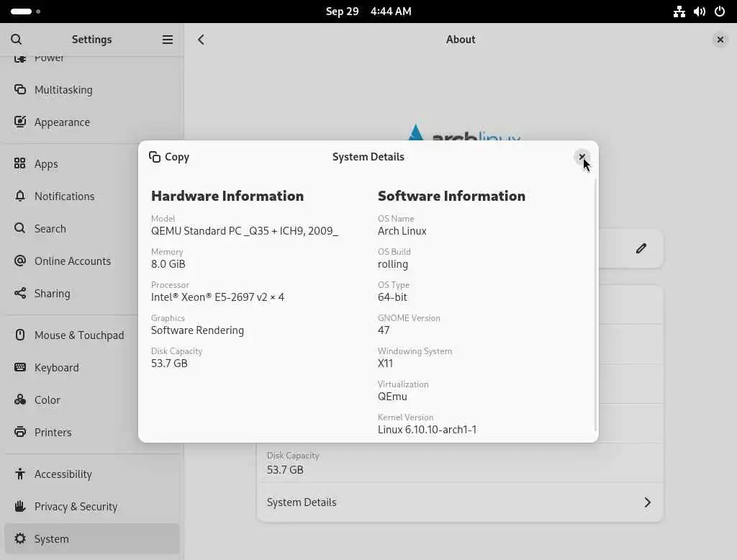Viewport: 737px width, 560px height.
Task: Click GNOME Version value 47
Action: pyautogui.click(x=384, y=330)
